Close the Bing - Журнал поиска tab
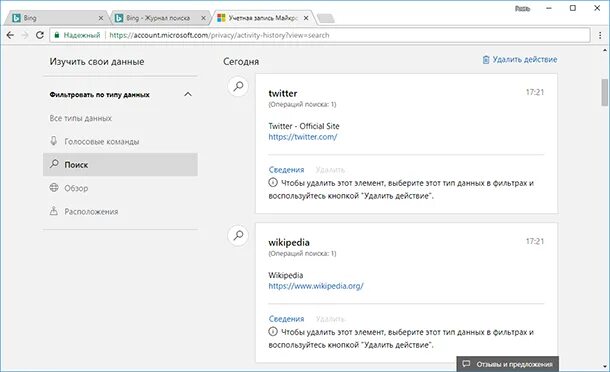 click(203, 18)
